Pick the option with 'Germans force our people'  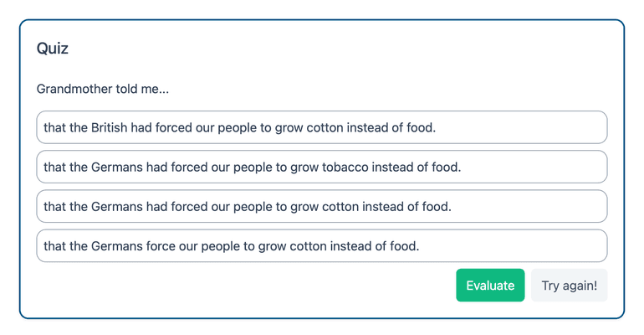pyautogui.click(x=322, y=245)
